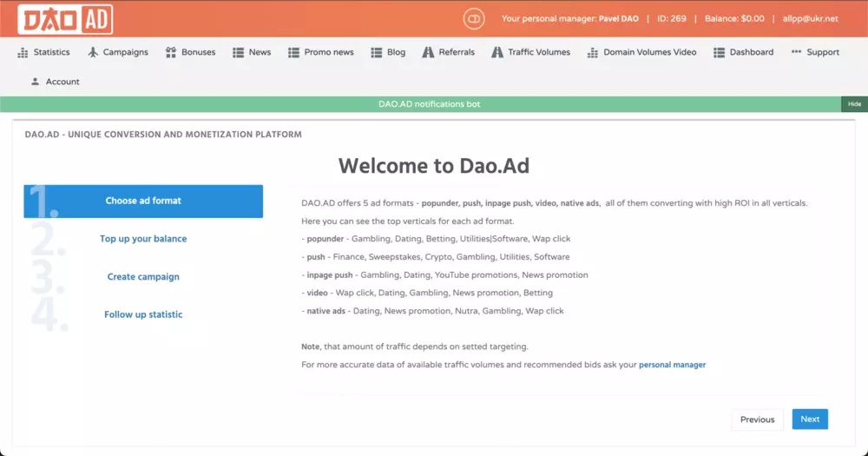The width and height of the screenshot is (868, 456).
Task: Click the Support three-dots icon
Action: point(796,51)
